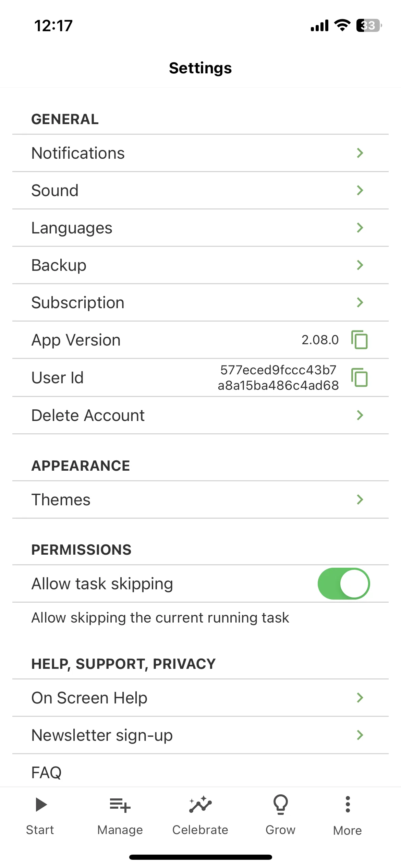The image size is (401, 868).
Task: Open the Celebrate sparkle chart icon
Action: [x=200, y=804]
